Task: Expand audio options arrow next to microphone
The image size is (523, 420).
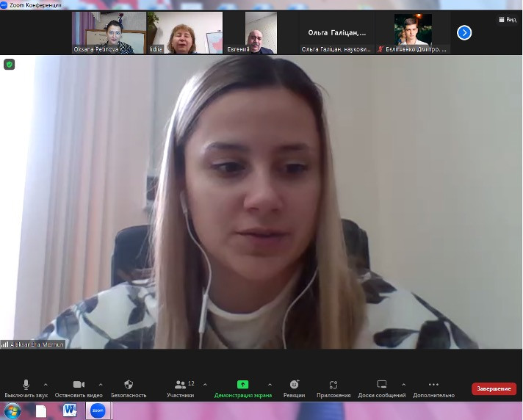Action: pos(46,385)
